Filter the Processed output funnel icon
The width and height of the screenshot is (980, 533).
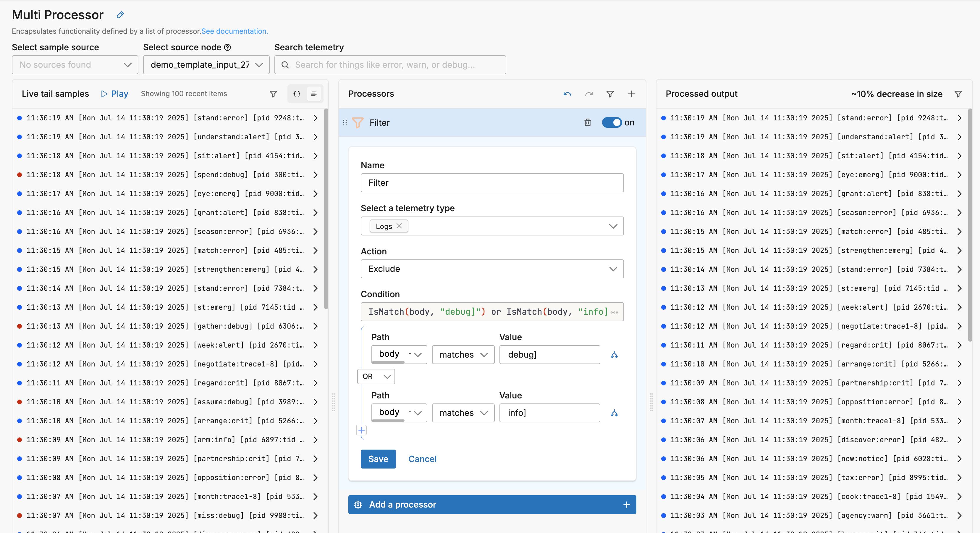pos(958,94)
